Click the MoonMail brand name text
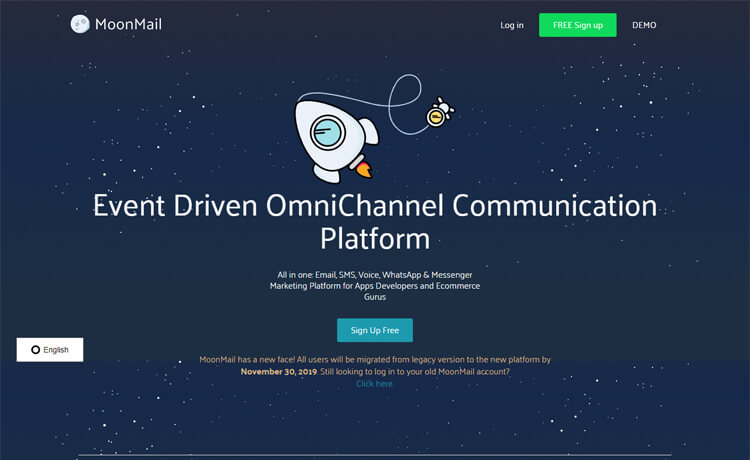Screen dimensions: 750x460 tap(128, 24)
